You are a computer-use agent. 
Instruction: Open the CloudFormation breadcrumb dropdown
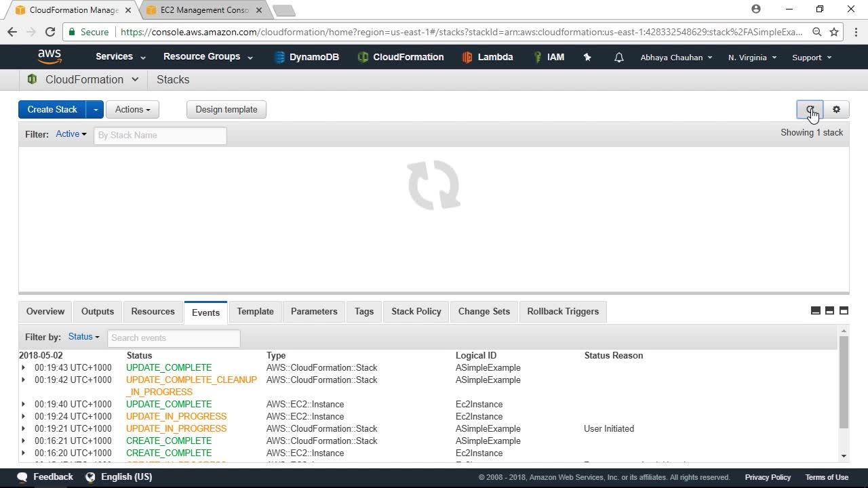coord(135,79)
